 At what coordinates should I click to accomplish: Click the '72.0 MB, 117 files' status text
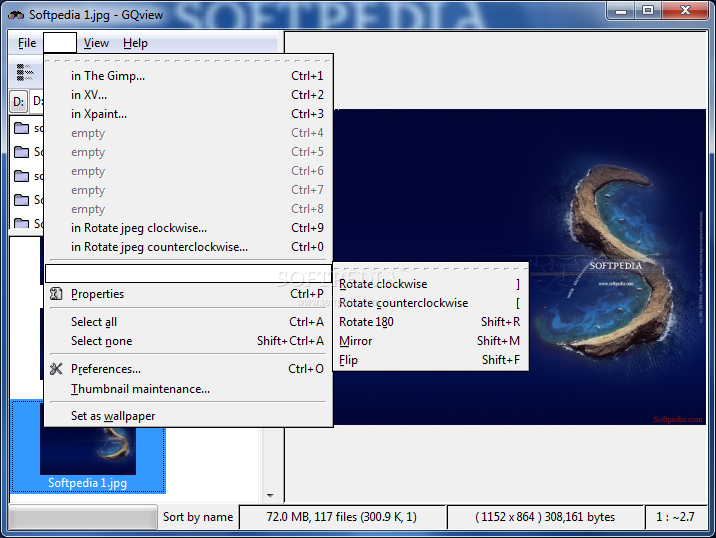tap(342, 517)
